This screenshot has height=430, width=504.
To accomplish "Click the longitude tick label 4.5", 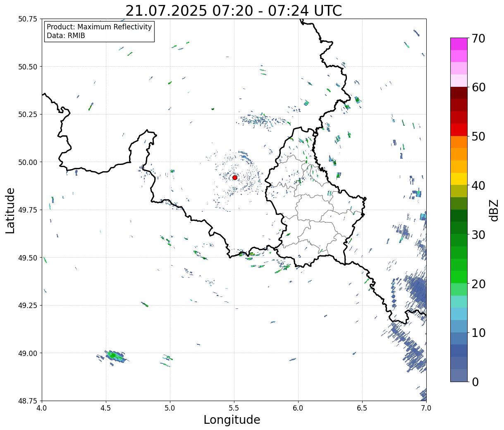I will tap(106, 408).
